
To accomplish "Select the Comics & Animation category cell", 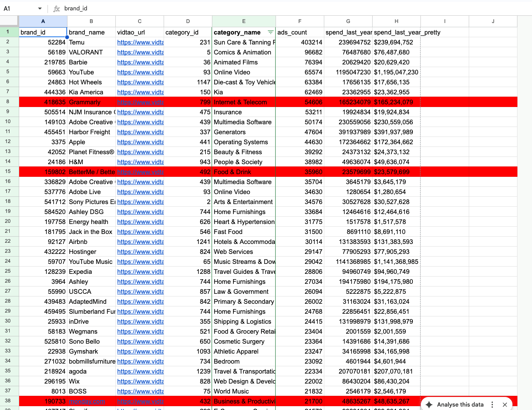I will pos(244,52).
